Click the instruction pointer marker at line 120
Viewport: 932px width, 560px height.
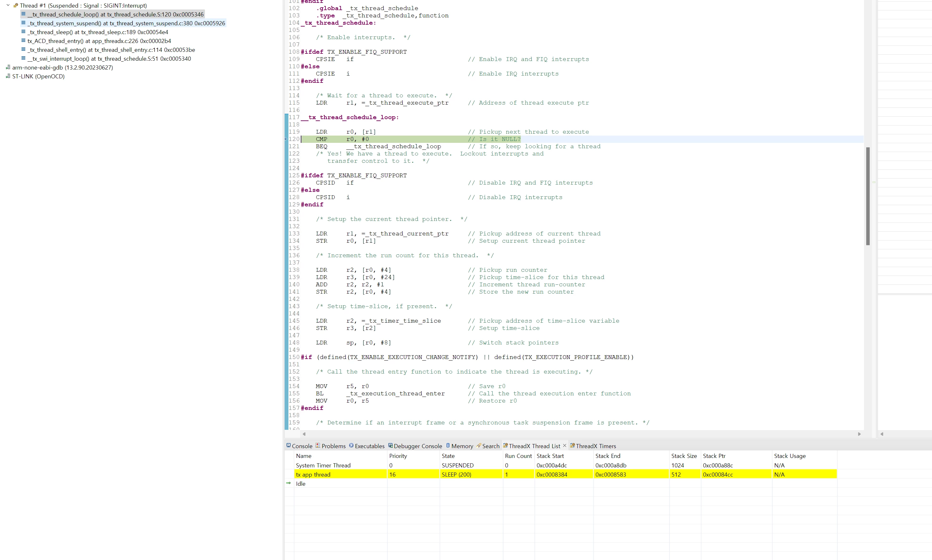click(x=286, y=139)
